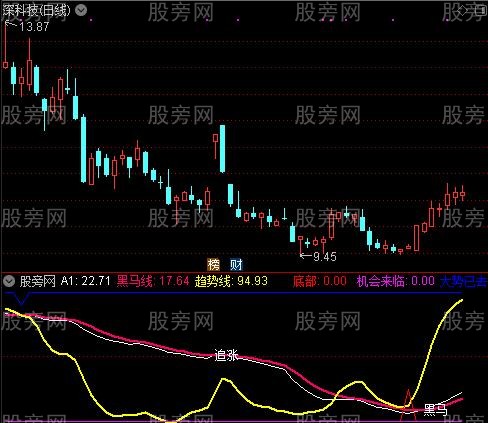Screen dimensions: 488x423
Task: Select the 机会来临: 0.00 label
Action: point(396,281)
